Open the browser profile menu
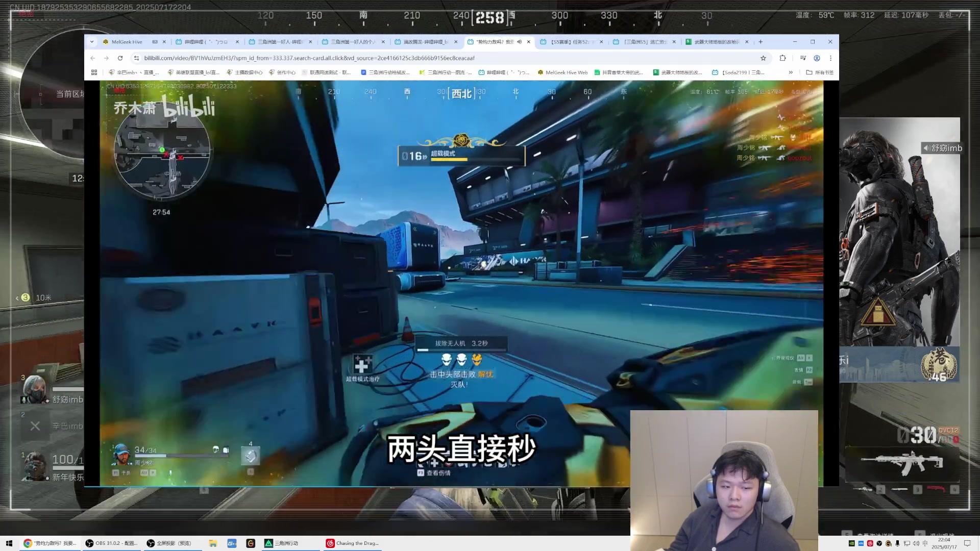This screenshot has height=551, width=980. tap(817, 58)
